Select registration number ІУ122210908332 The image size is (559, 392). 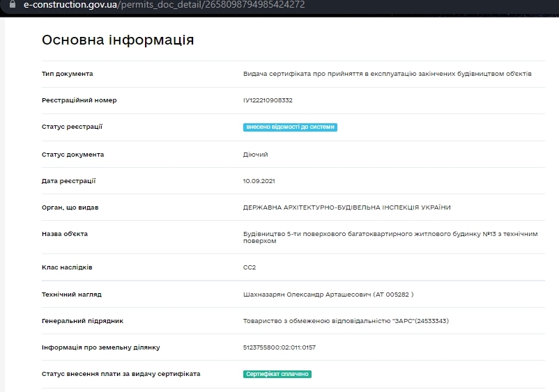268,100
